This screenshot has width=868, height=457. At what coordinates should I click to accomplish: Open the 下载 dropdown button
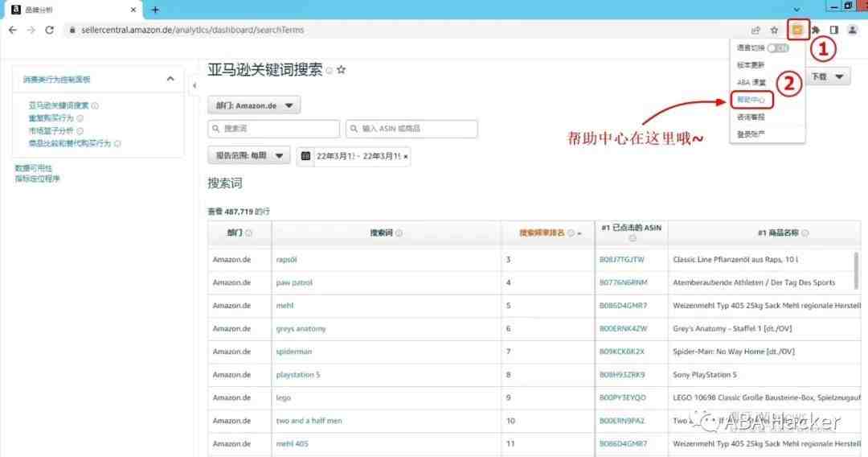point(828,76)
